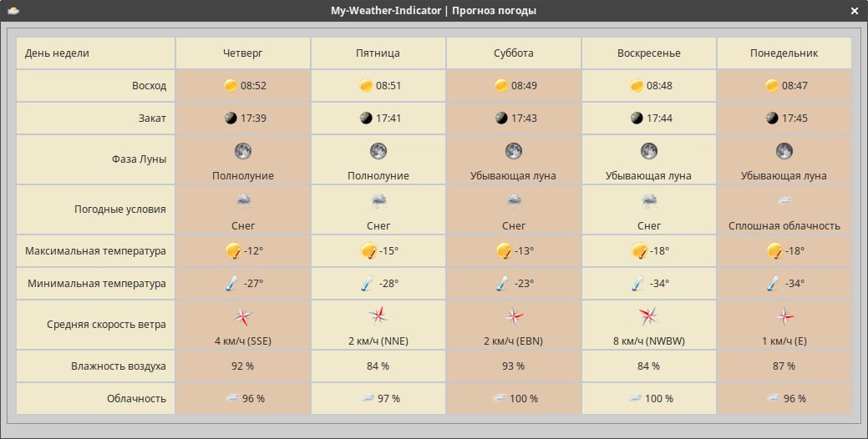Click the Облачность row label
The width and height of the screenshot is (868, 439).
coord(136,399)
